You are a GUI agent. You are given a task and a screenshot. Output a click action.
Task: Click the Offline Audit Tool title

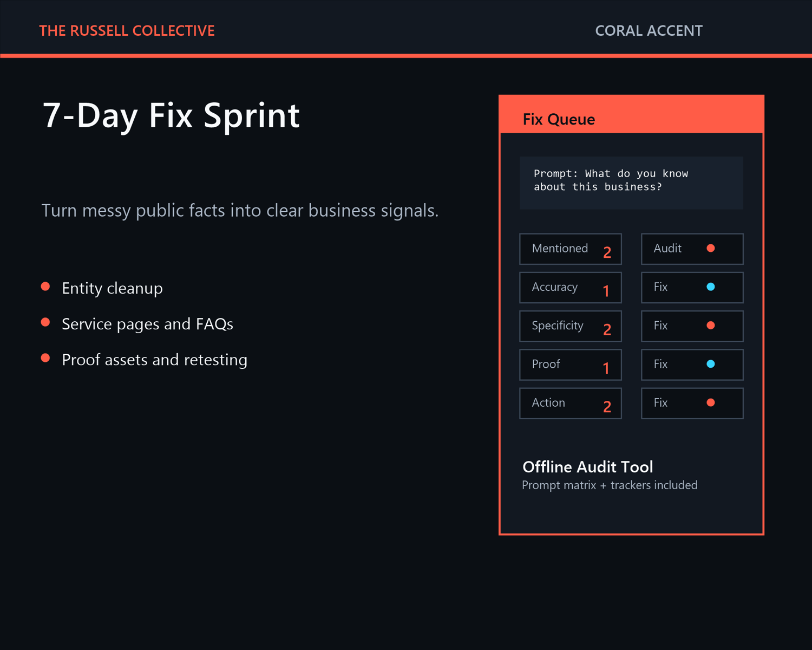click(588, 467)
